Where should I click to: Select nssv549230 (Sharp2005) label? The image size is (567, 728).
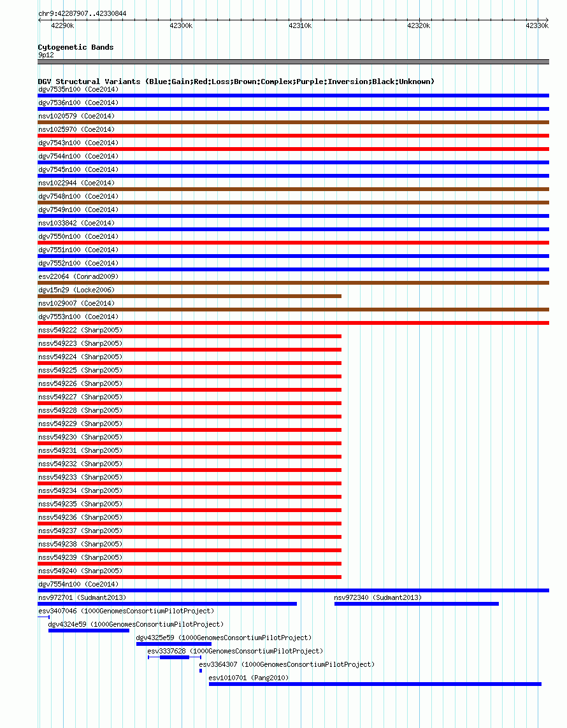click(80, 438)
